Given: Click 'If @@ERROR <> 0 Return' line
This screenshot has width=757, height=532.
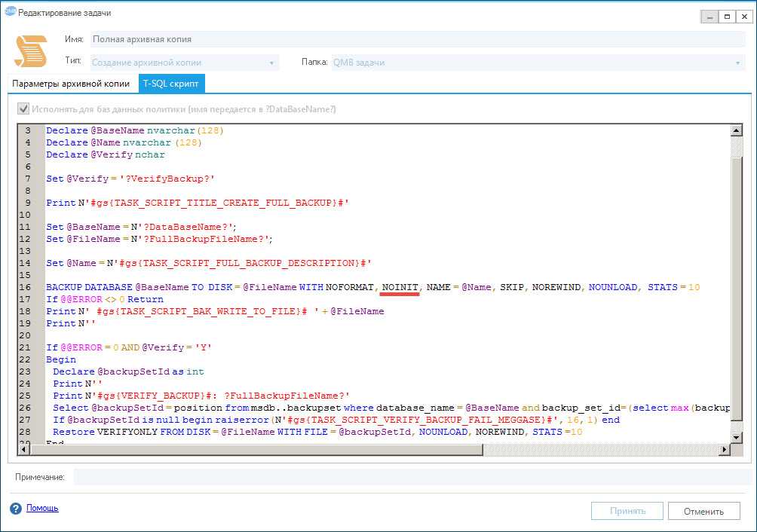Looking at the screenshot, I should click(105, 299).
